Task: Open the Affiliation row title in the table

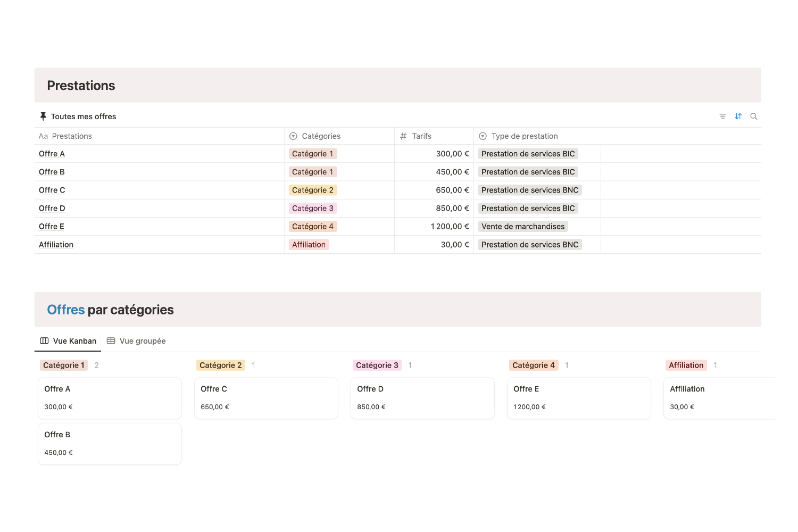Action: [x=56, y=245]
